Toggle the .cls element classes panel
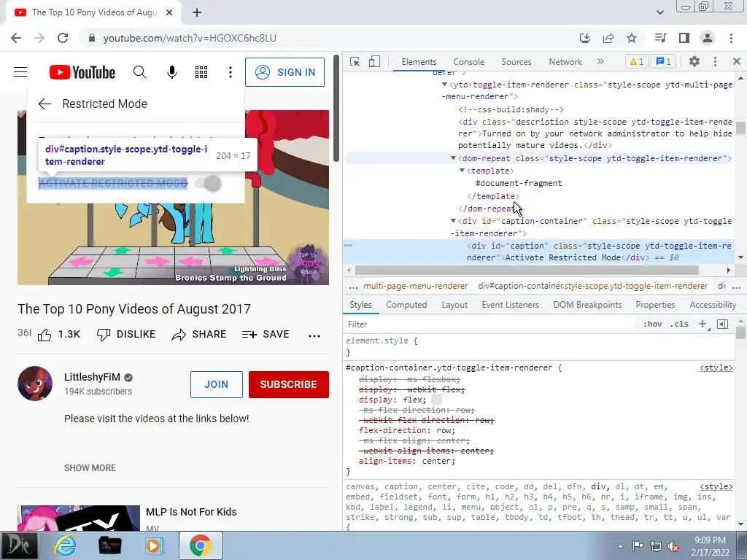 (679, 324)
